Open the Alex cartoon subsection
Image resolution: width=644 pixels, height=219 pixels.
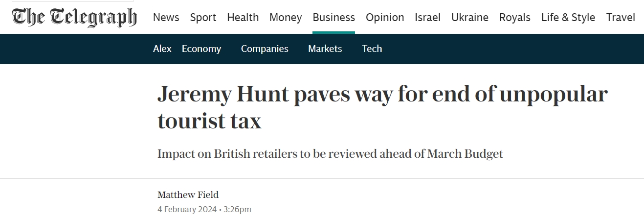(x=162, y=49)
